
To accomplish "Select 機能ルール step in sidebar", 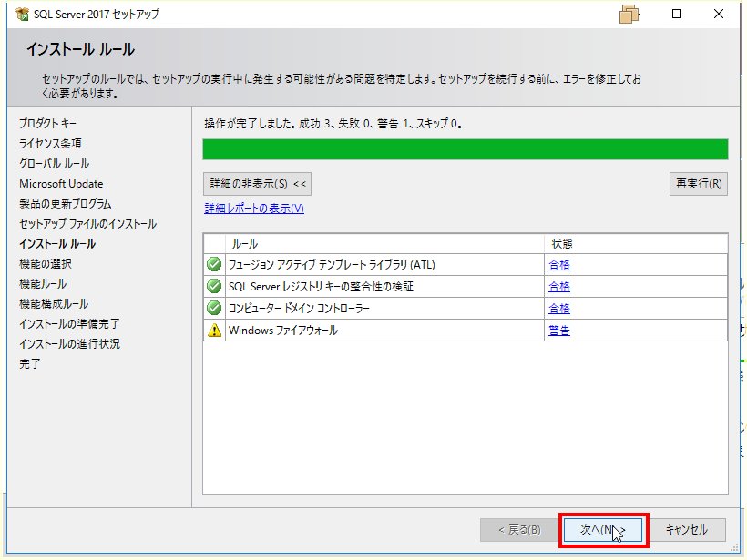I will click(x=43, y=283).
